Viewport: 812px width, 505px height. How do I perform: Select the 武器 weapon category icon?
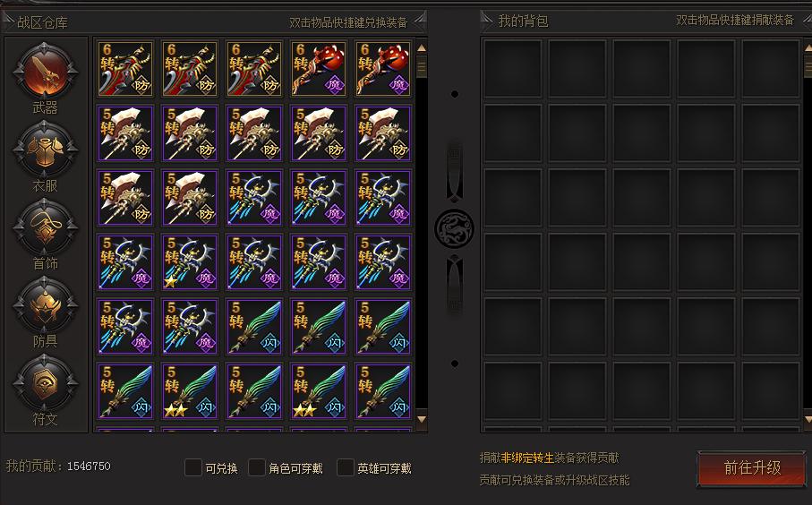(45, 72)
